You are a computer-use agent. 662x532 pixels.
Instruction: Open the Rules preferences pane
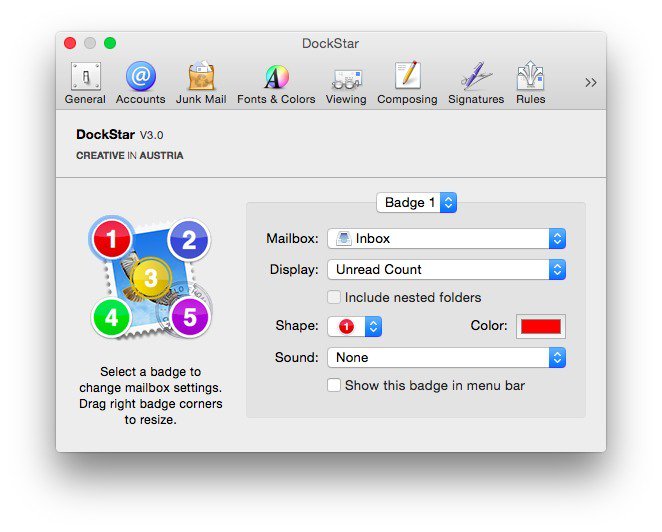tap(531, 83)
